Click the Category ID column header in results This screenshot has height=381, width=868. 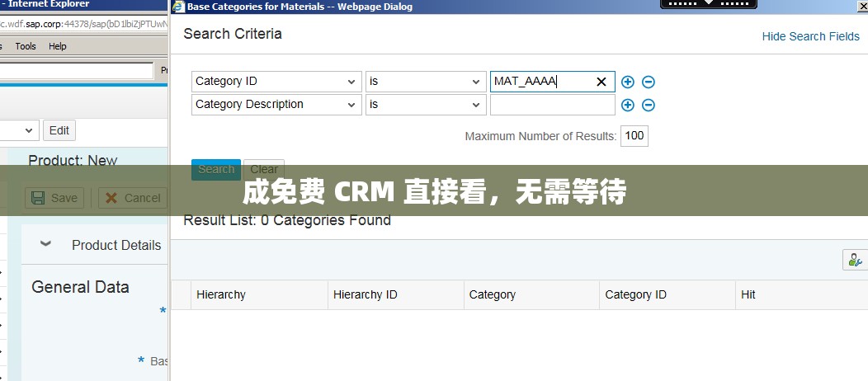[x=668, y=294]
